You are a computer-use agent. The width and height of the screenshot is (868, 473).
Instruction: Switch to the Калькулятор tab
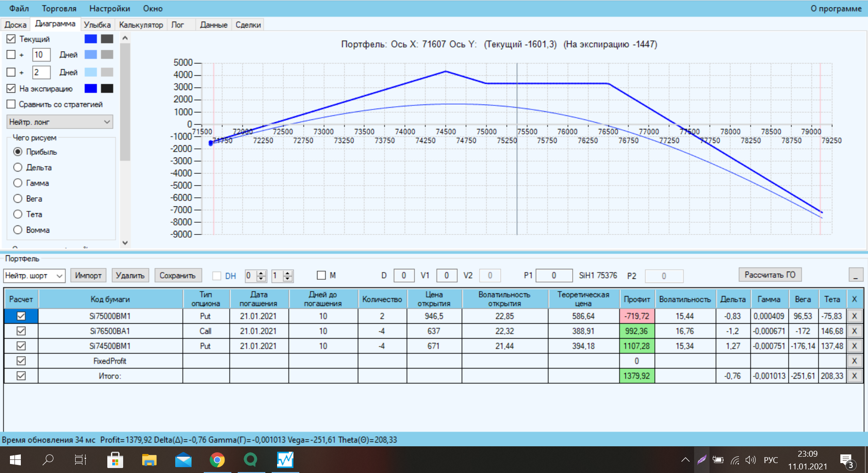pos(141,25)
